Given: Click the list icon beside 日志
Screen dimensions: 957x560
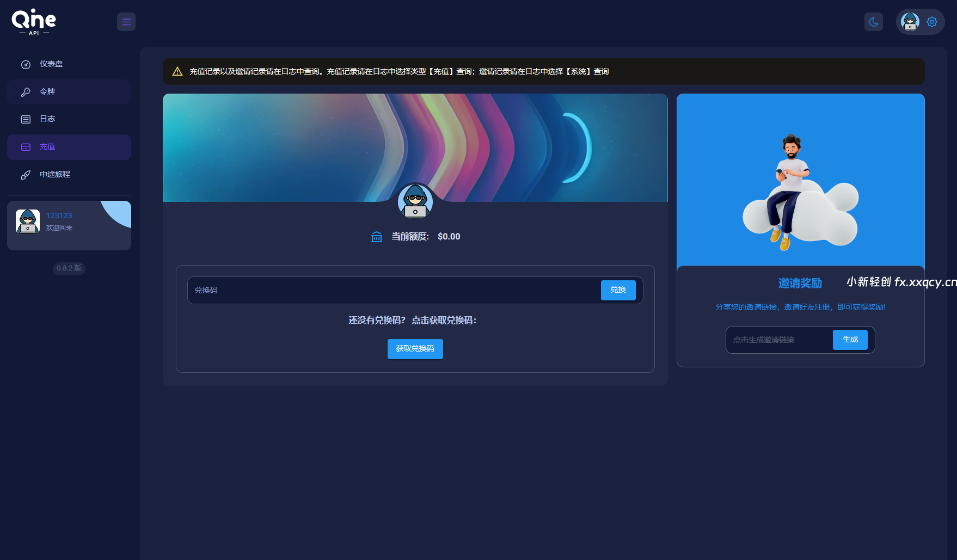Looking at the screenshot, I should point(26,119).
